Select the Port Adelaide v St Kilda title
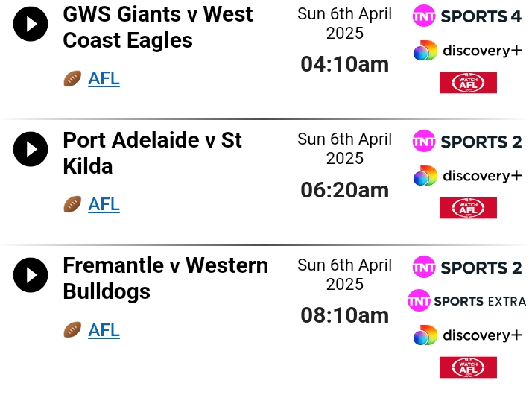532x395 pixels. [152, 153]
